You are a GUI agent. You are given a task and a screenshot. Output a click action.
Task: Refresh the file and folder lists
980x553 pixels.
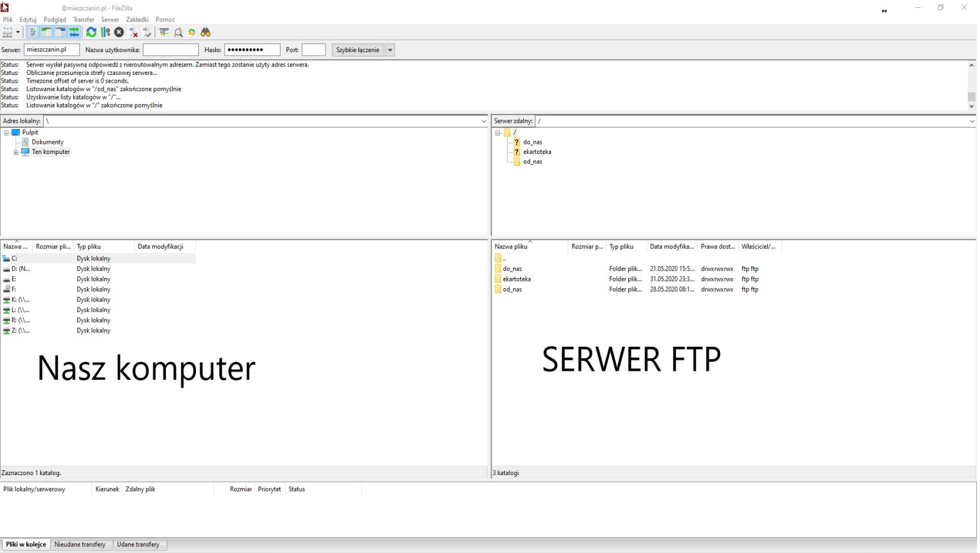click(x=91, y=32)
